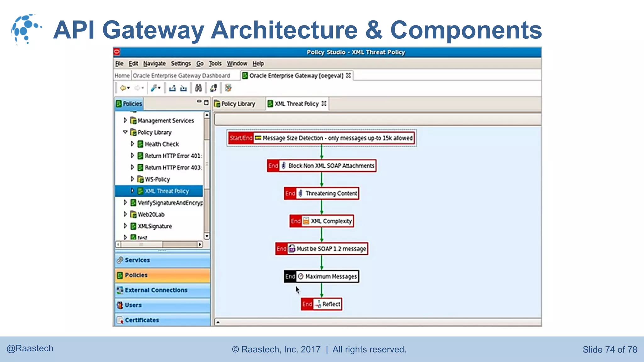This screenshot has width=644, height=362.
Task: Open the Window menu
Action: [x=237, y=63]
